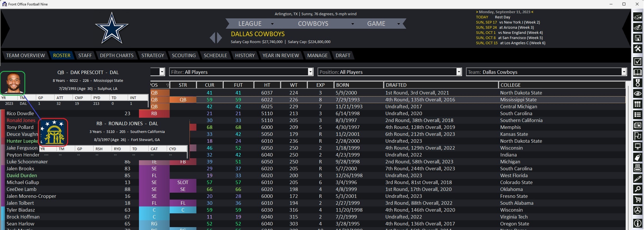The height and width of the screenshot is (230, 644).
Task: Click the printer icon in sidebar
Action: (x=637, y=168)
